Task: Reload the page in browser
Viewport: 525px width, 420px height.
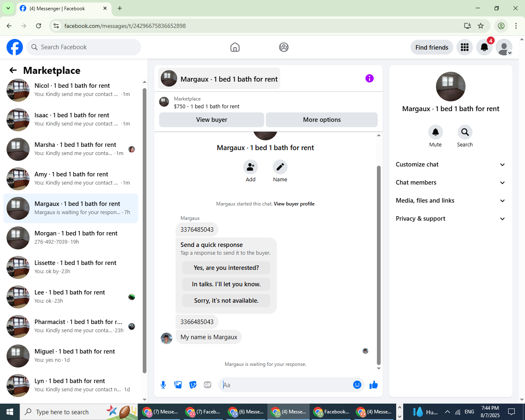Action: [39, 26]
